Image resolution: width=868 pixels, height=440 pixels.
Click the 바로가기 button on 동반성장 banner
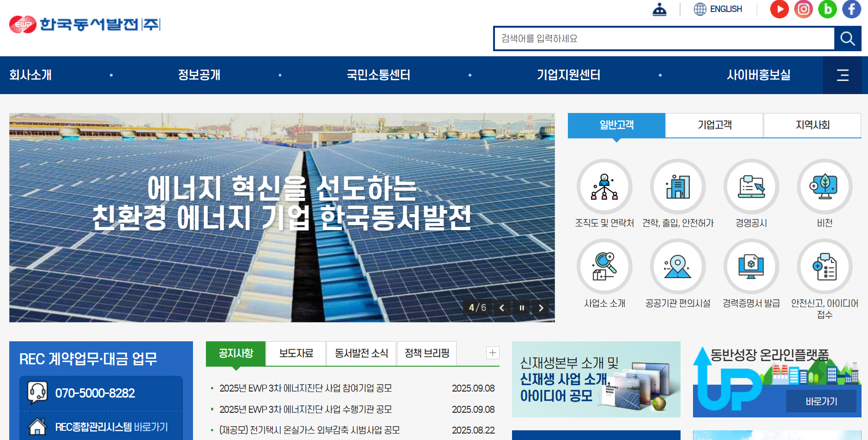[821, 401]
